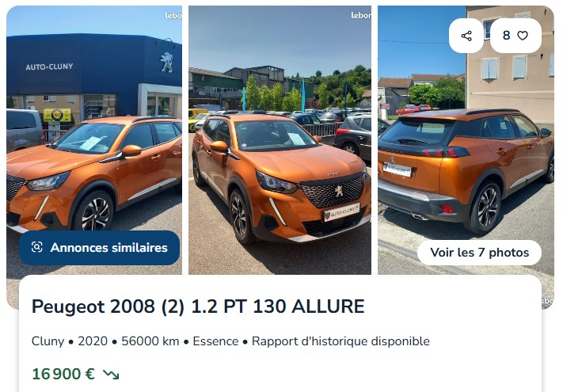Click the Essence fuel type text
The image size is (563, 392).
(215, 341)
